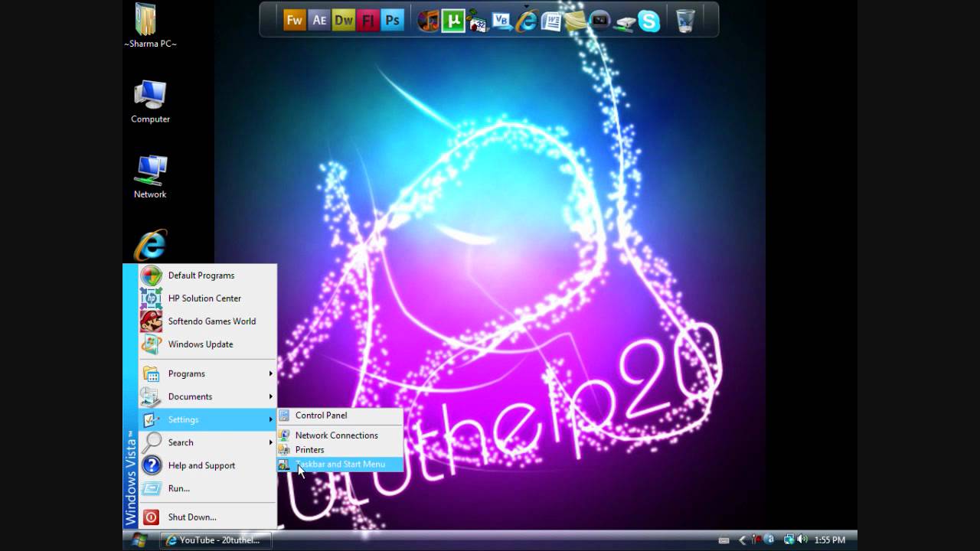Open Help and Support
Image resolution: width=980 pixels, height=551 pixels.
[207, 465]
